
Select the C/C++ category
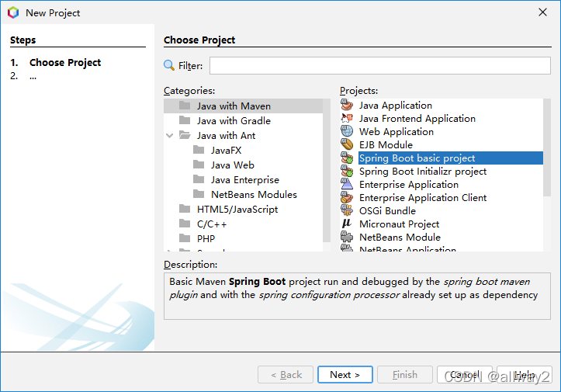coord(212,224)
